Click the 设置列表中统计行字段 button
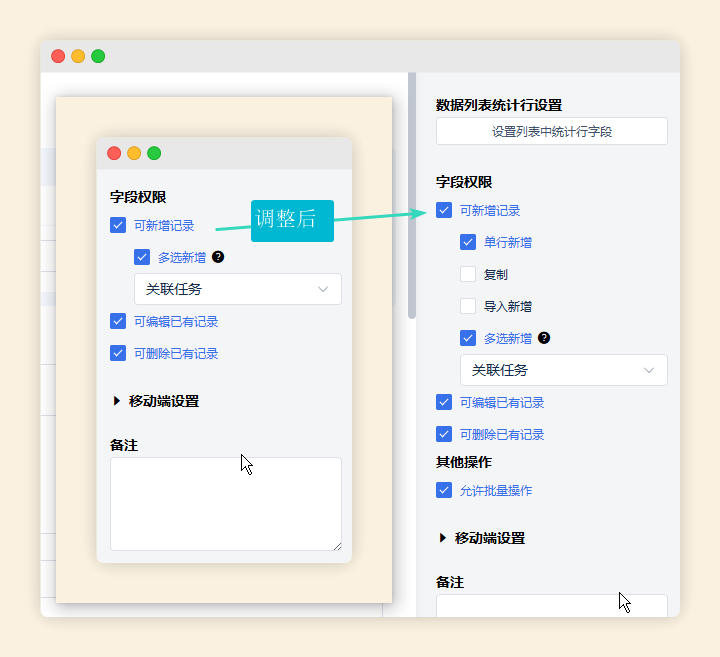This screenshot has height=657, width=720. tap(551, 131)
